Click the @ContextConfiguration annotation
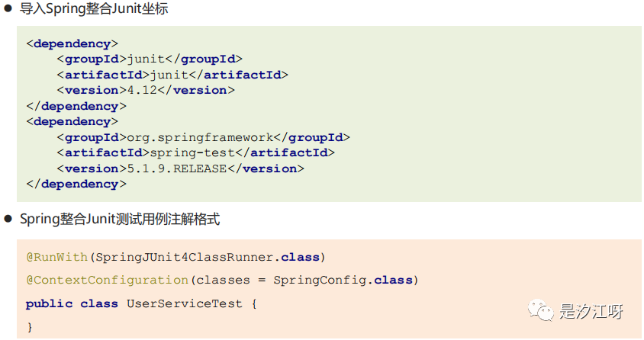644x340 pixels. pyautogui.click(x=107, y=280)
